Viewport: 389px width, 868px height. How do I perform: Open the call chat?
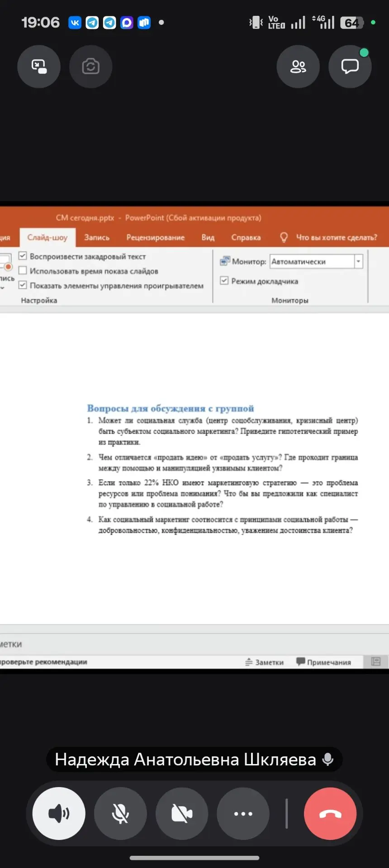coord(350,66)
